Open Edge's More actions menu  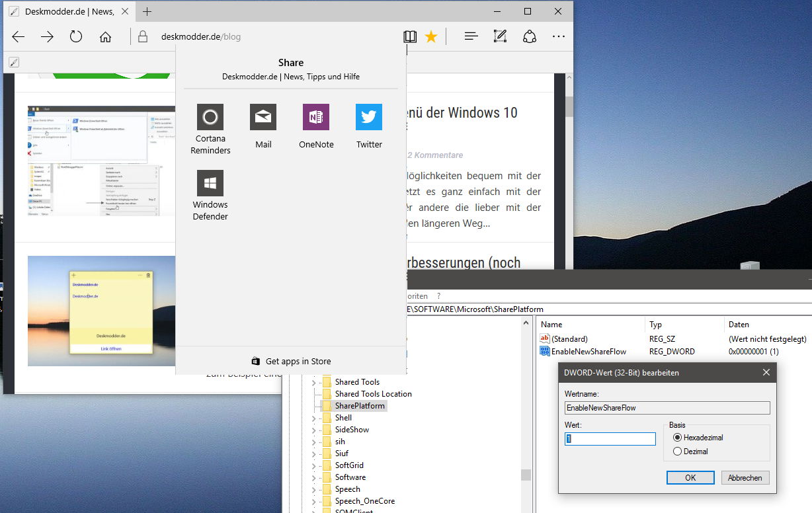click(x=559, y=37)
